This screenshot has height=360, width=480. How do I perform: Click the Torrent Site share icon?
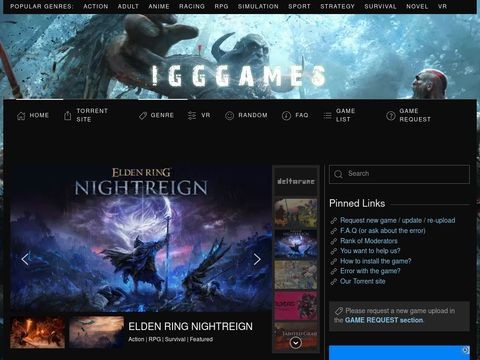(68, 116)
